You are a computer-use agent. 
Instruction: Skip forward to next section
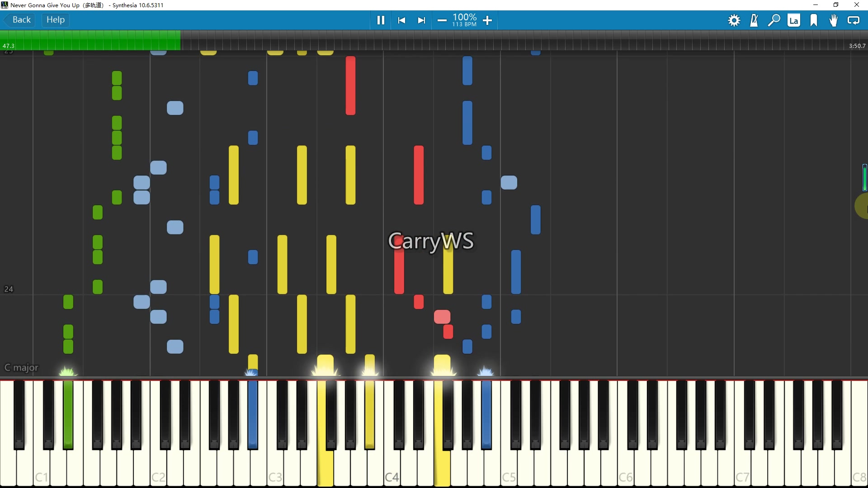click(421, 20)
